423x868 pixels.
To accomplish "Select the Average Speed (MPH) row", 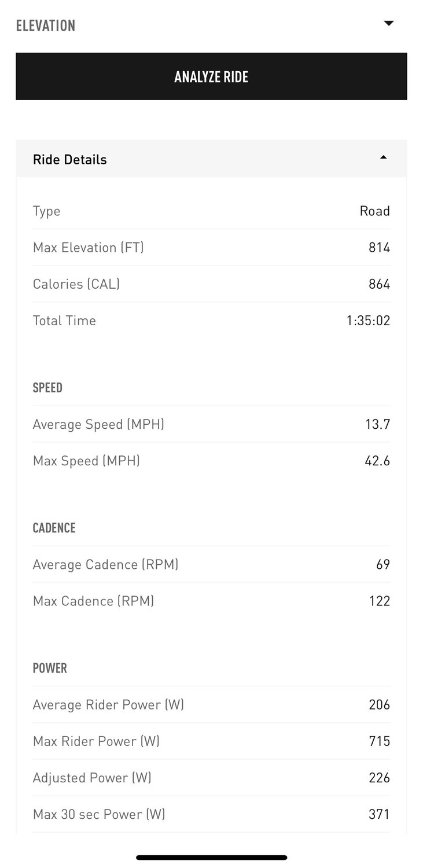I will click(211, 424).
